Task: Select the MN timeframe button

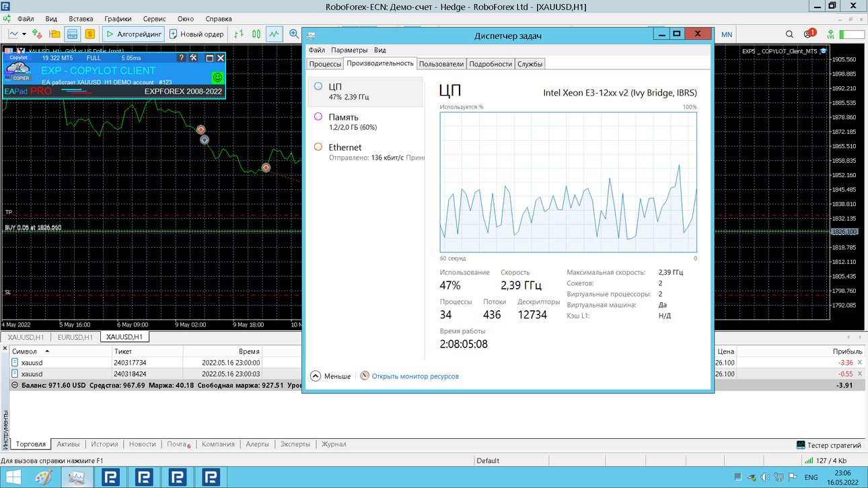Action: coord(727,34)
